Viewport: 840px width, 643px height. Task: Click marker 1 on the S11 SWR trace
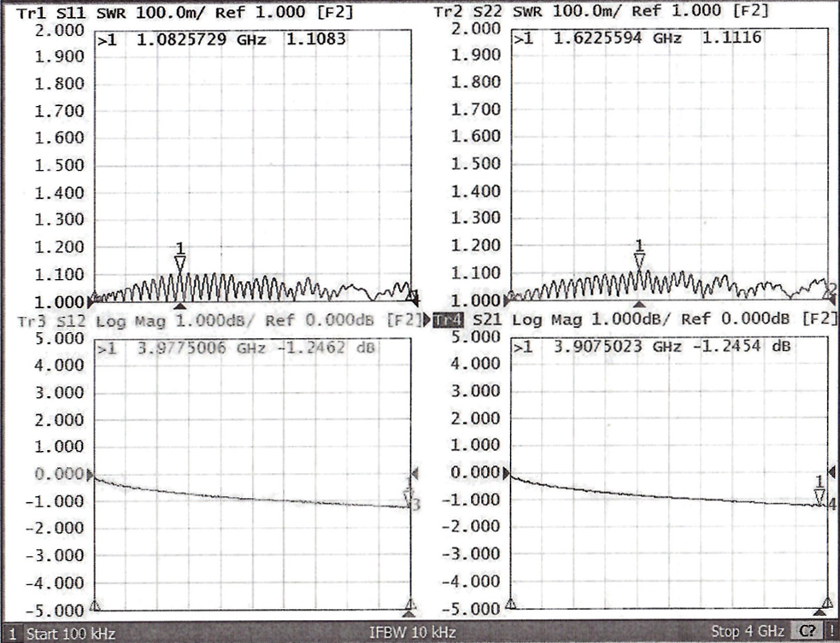point(179,264)
